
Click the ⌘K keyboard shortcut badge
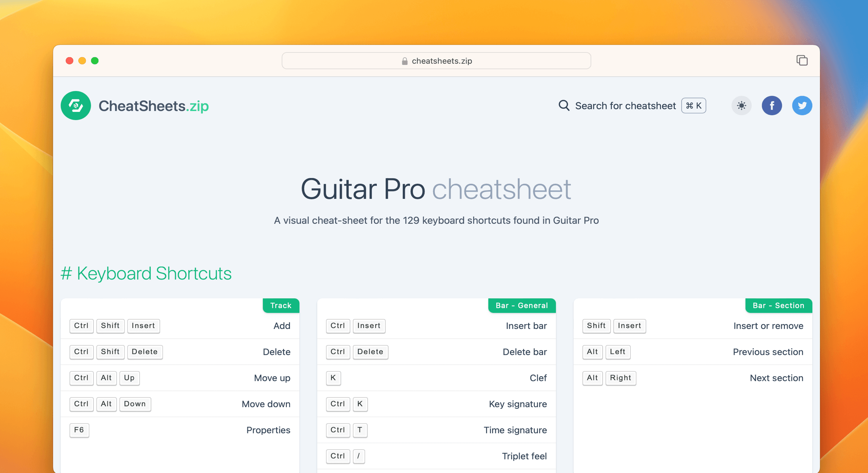pos(693,106)
